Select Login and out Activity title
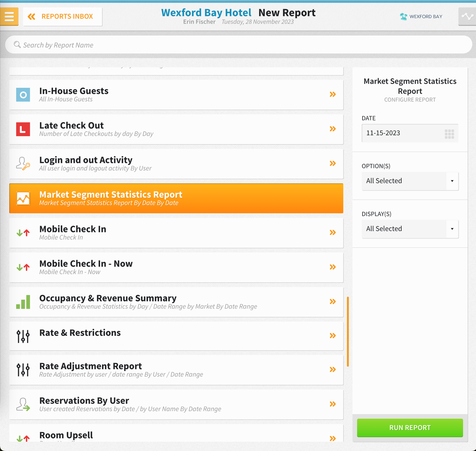Image resolution: width=476 pixels, height=451 pixels. tap(86, 160)
